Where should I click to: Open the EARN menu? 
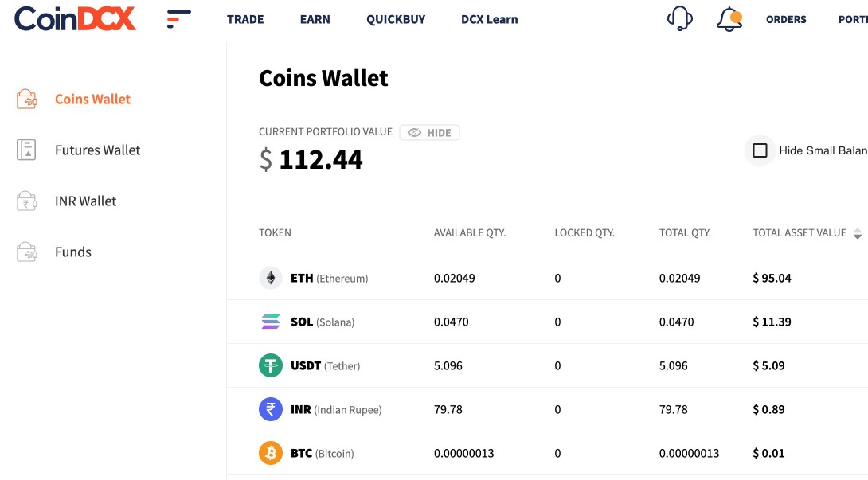click(x=315, y=19)
